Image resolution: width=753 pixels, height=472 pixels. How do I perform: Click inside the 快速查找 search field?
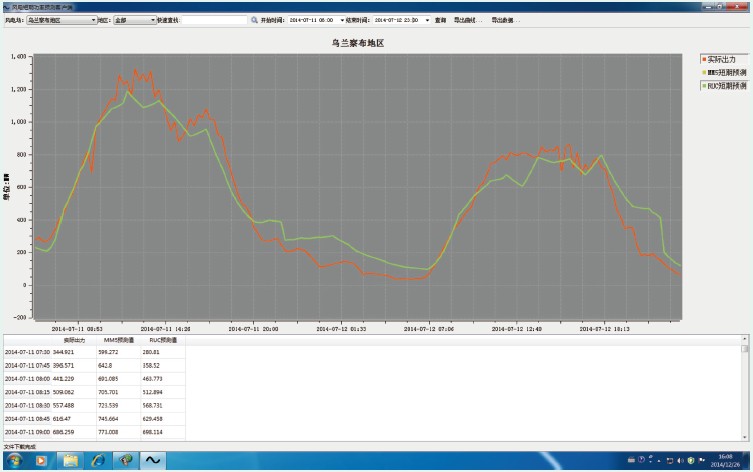tap(214, 20)
